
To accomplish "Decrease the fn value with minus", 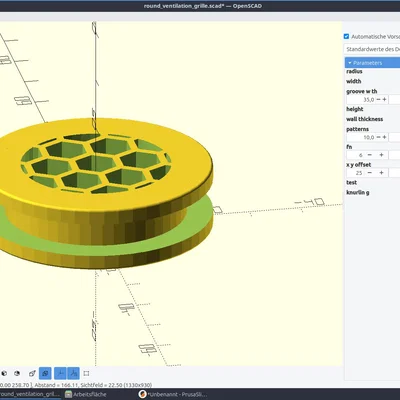I will tap(370, 155).
